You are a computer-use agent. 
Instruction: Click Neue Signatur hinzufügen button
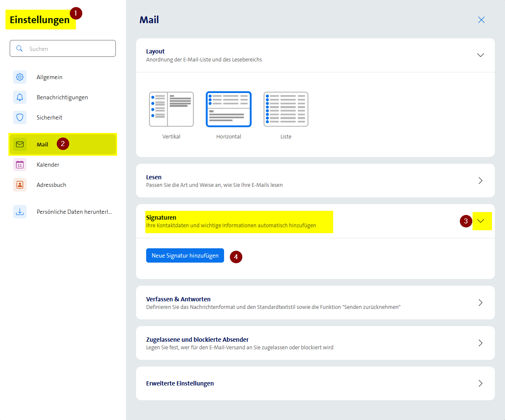click(185, 255)
